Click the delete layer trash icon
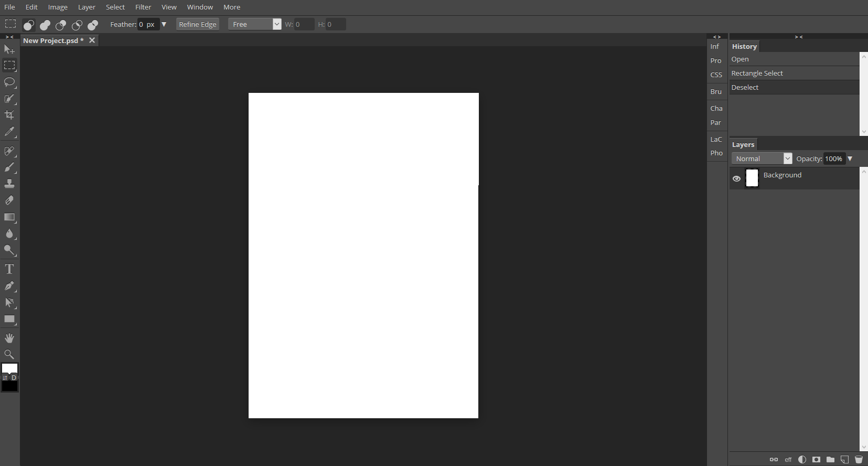This screenshot has height=466, width=868. coord(859,459)
